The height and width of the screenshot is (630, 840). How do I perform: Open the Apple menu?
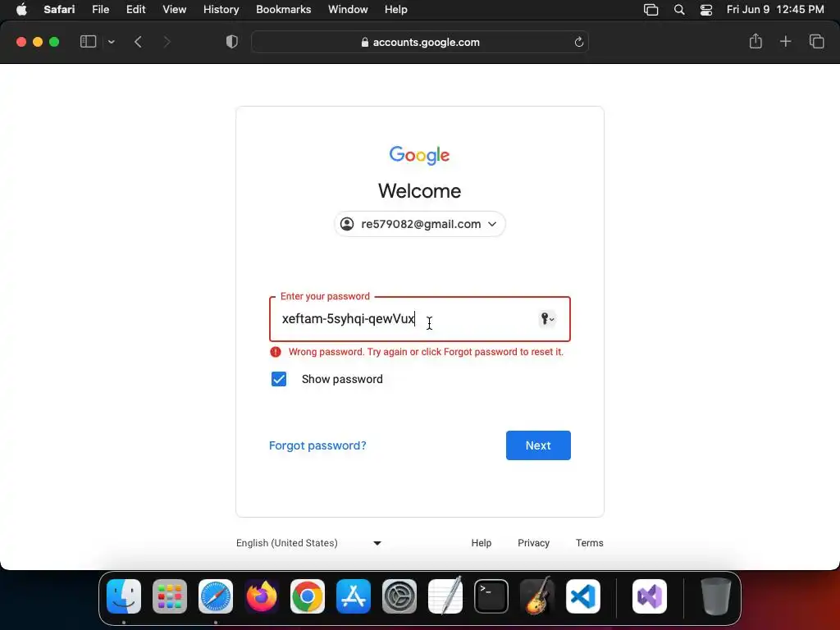click(21, 9)
